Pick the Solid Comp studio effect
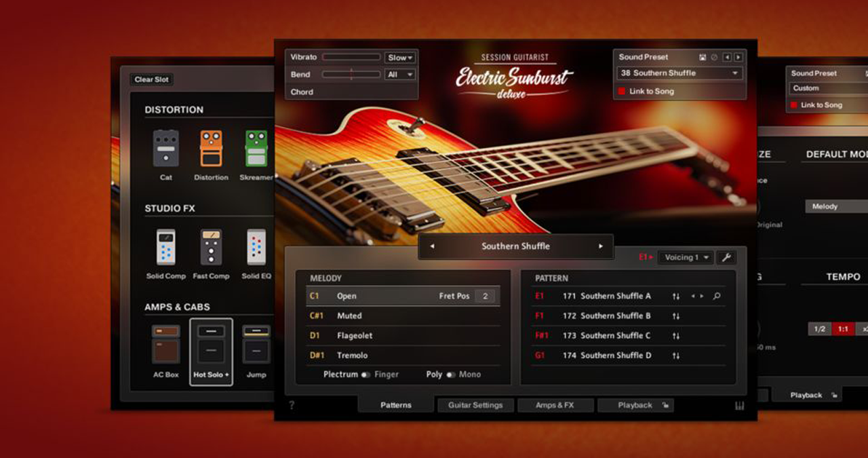 coord(166,248)
